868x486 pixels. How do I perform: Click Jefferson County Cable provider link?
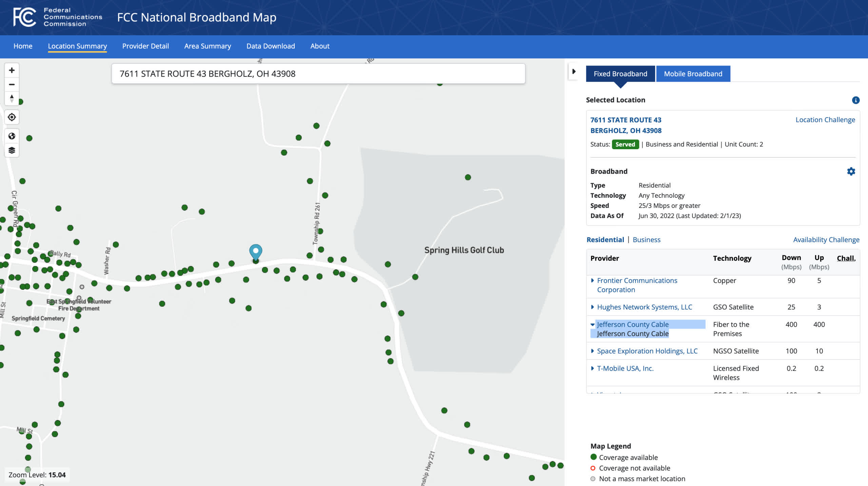point(633,325)
